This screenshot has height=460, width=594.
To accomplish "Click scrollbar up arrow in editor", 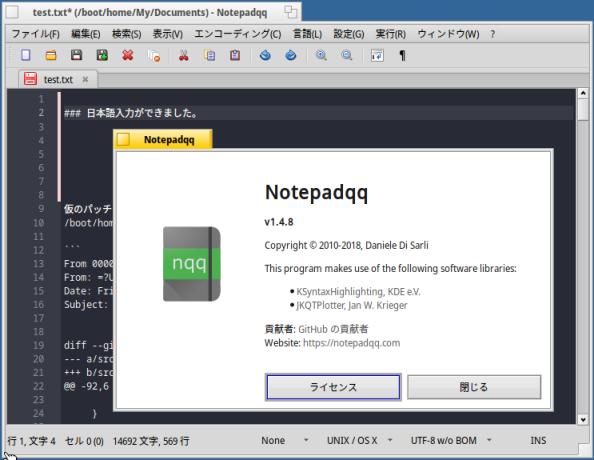I will click(583, 93).
